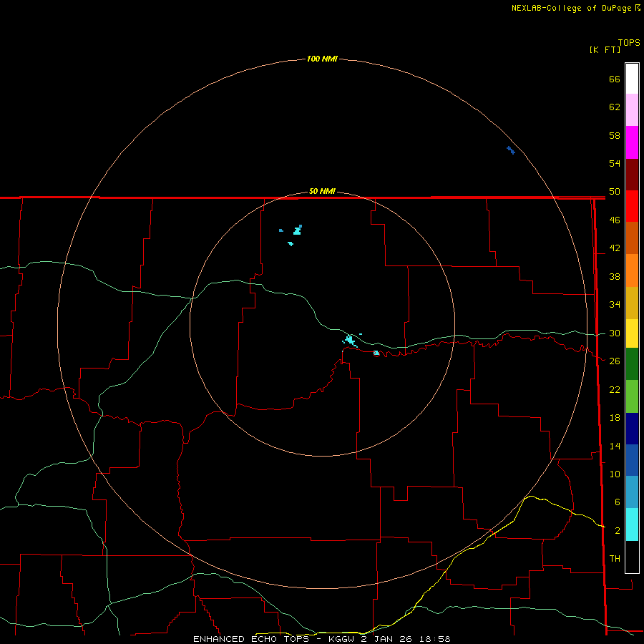Click the 26 scale value

coord(615,361)
